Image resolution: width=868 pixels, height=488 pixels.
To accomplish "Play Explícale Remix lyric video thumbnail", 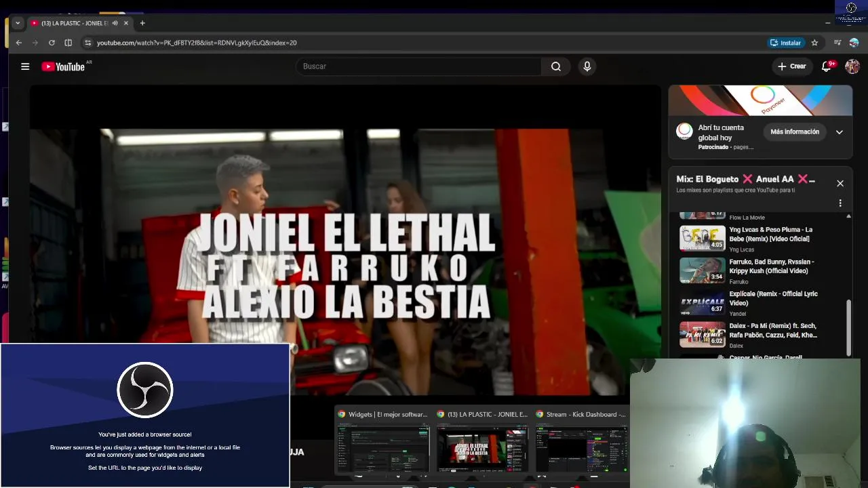I will (703, 302).
